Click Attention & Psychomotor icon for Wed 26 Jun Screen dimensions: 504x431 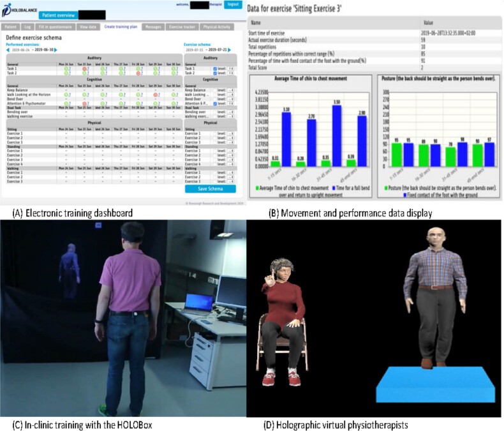click(102, 103)
